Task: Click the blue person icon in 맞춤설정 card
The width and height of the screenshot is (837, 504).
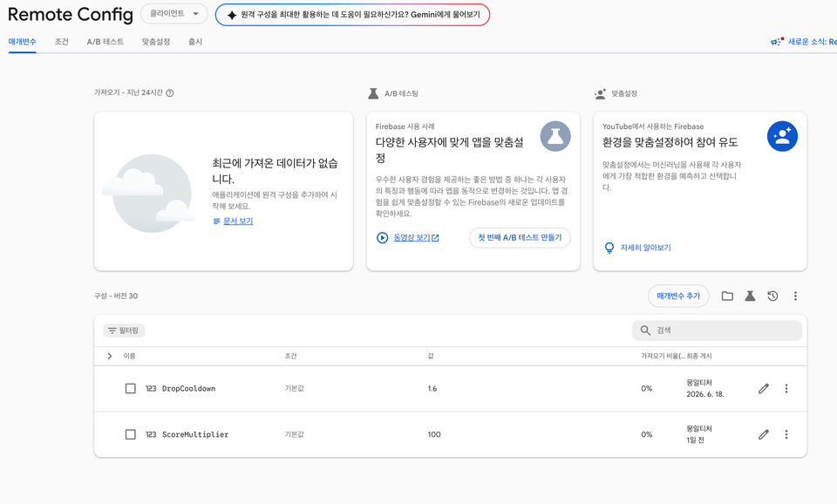Action: point(783,137)
